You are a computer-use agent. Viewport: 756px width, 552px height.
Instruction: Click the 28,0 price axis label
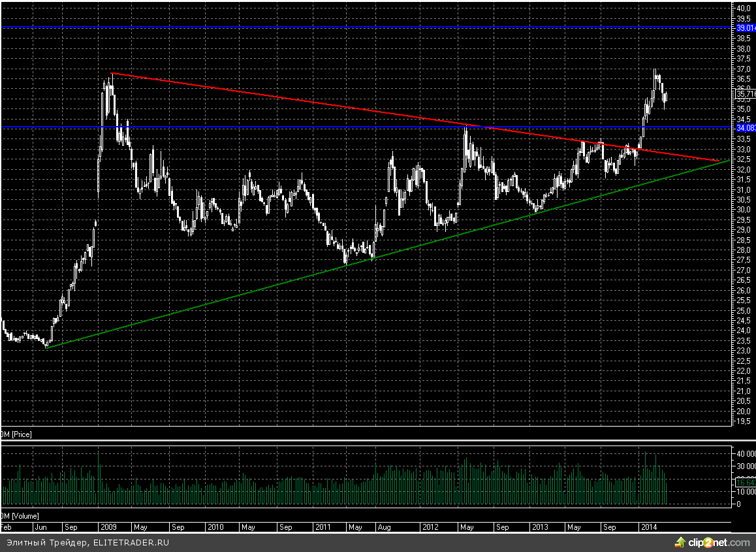(x=744, y=250)
